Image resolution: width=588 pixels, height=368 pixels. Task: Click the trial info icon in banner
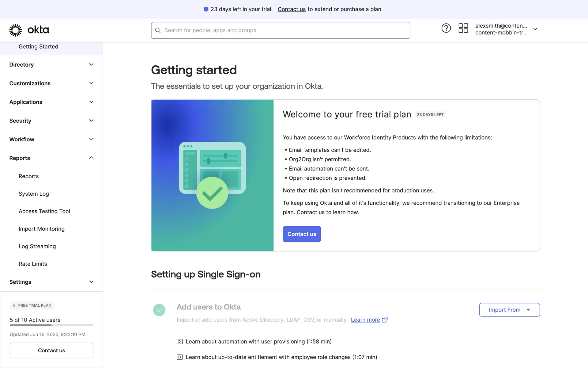click(x=206, y=9)
